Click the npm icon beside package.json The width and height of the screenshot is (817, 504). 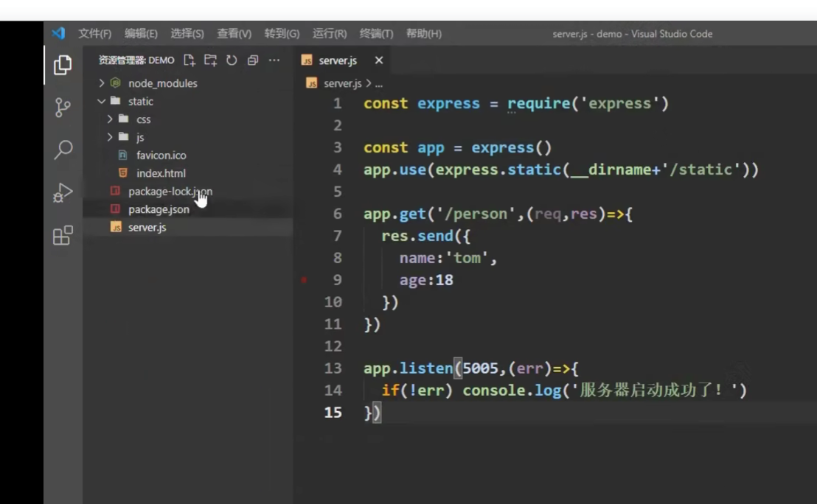115,209
